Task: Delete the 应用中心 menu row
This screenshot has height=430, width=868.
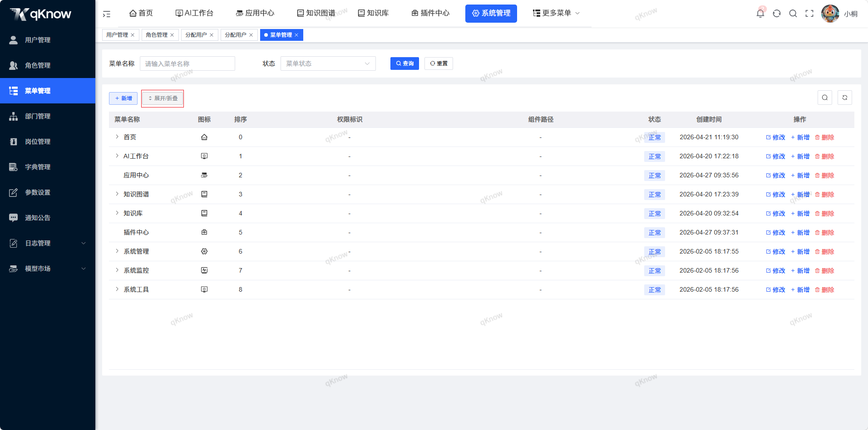Action: click(x=824, y=176)
